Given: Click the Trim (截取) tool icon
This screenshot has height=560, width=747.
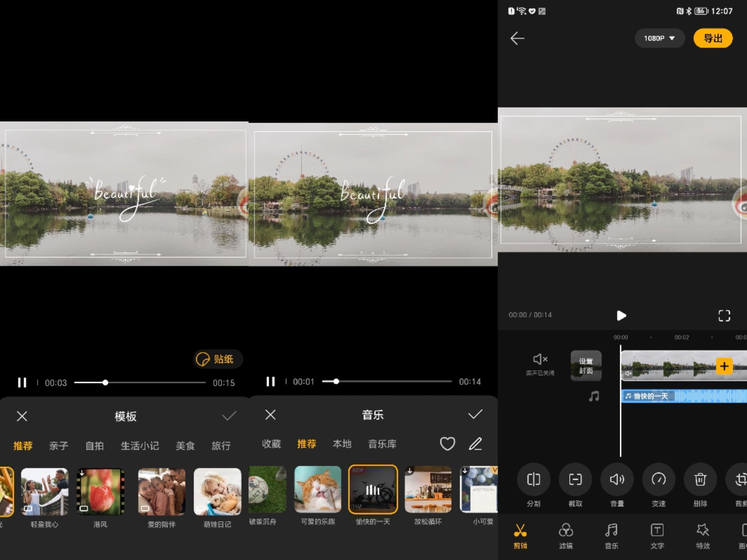Looking at the screenshot, I should click(x=575, y=479).
